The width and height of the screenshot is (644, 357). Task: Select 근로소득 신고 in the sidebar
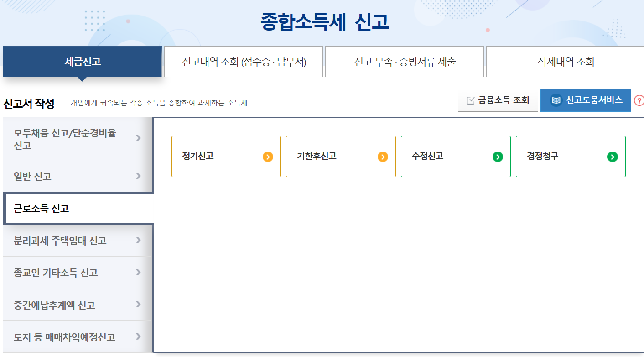tap(78, 208)
